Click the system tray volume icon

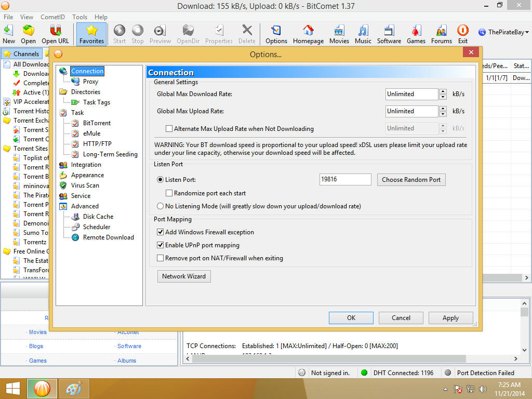click(483, 389)
